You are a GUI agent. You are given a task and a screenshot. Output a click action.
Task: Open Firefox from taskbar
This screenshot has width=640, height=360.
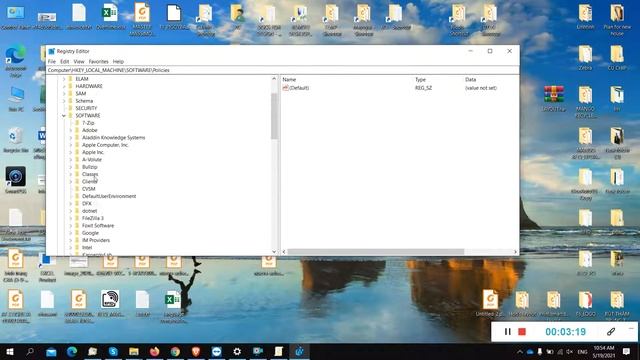pos(154,351)
